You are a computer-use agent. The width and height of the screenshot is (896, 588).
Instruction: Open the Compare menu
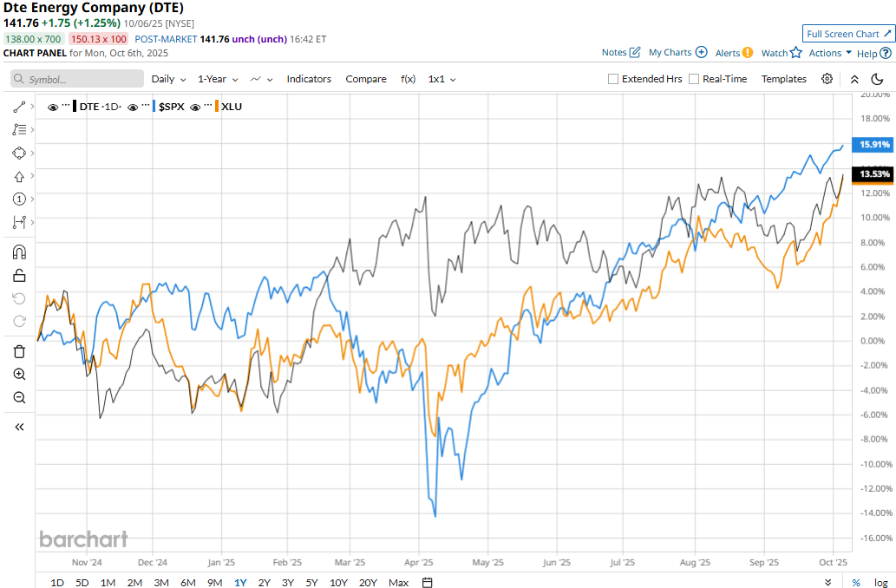[366, 79]
